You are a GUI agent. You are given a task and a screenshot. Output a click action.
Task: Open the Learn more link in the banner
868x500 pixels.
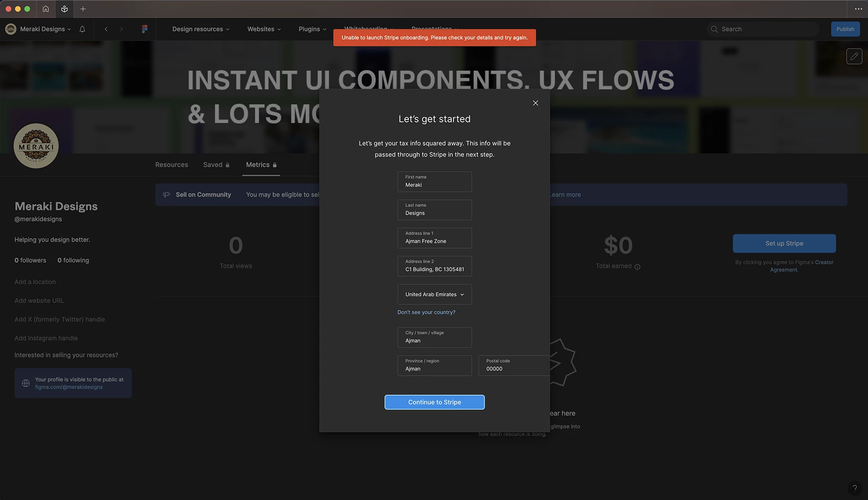[x=564, y=195]
